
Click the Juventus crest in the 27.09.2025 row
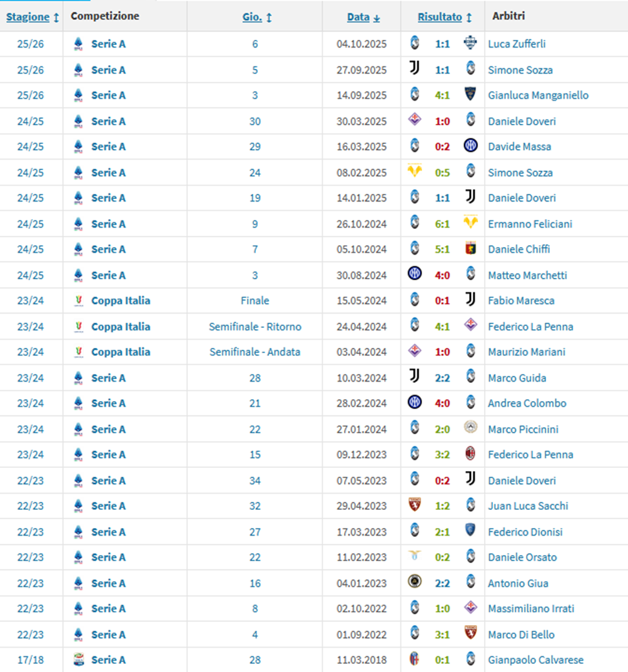point(414,69)
